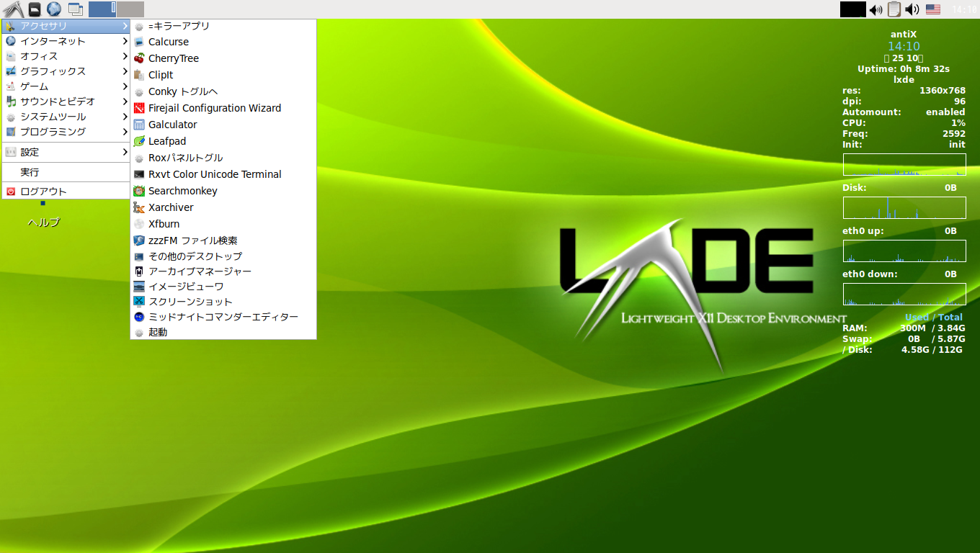The height and width of the screenshot is (553, 980).
Task: Click the left volume speaker icon
Action: coord(876,9)
